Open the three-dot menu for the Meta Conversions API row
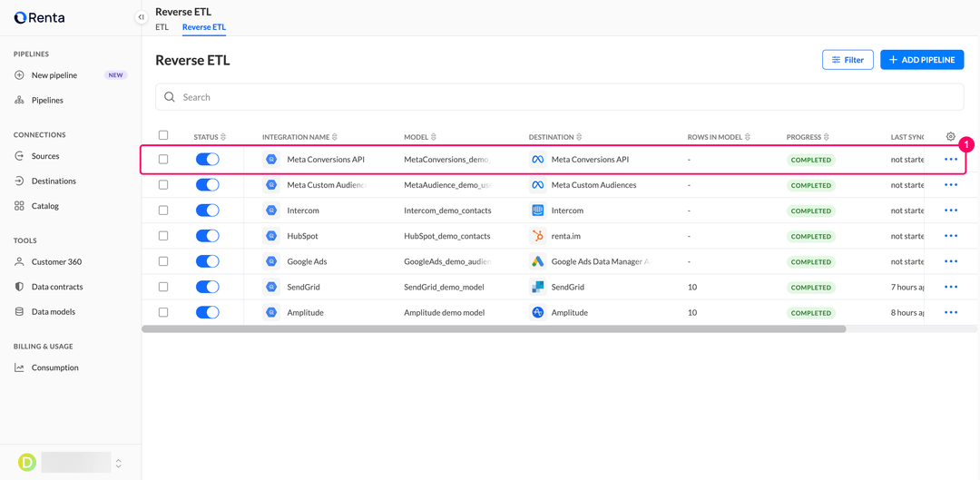 click(x=951, y=160)
